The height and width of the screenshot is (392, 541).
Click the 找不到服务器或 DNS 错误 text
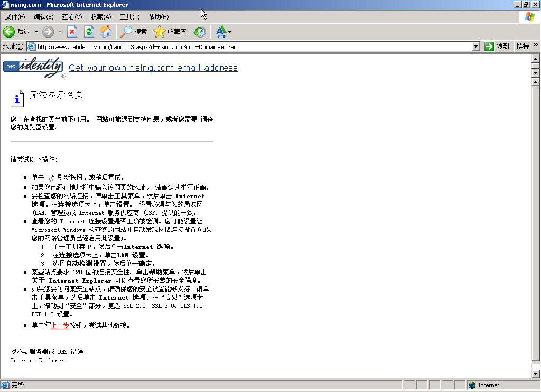click(x=46, y=352)
